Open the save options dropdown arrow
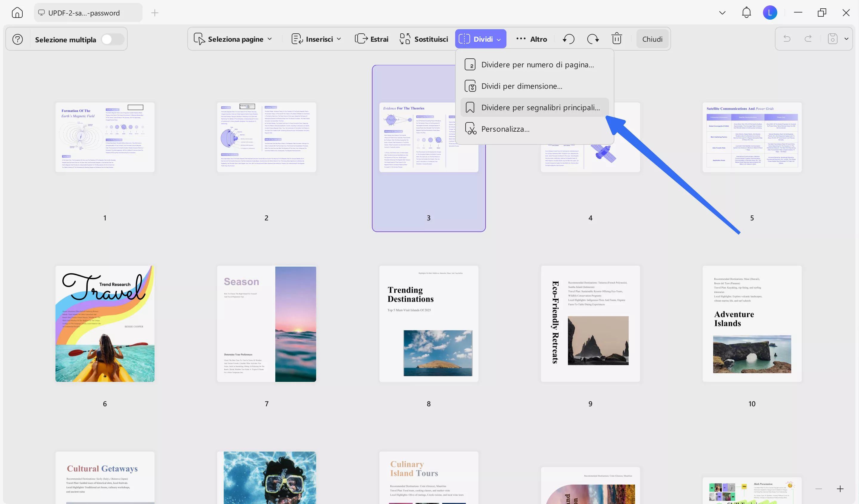Image resolution: width=859 pixels, height=504 pixels. coord(846,39)
